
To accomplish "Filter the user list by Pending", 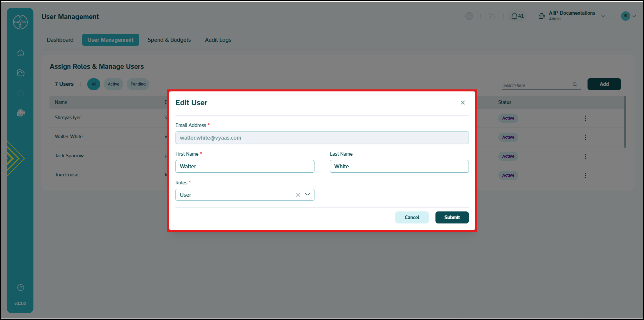I will (138, 84).
